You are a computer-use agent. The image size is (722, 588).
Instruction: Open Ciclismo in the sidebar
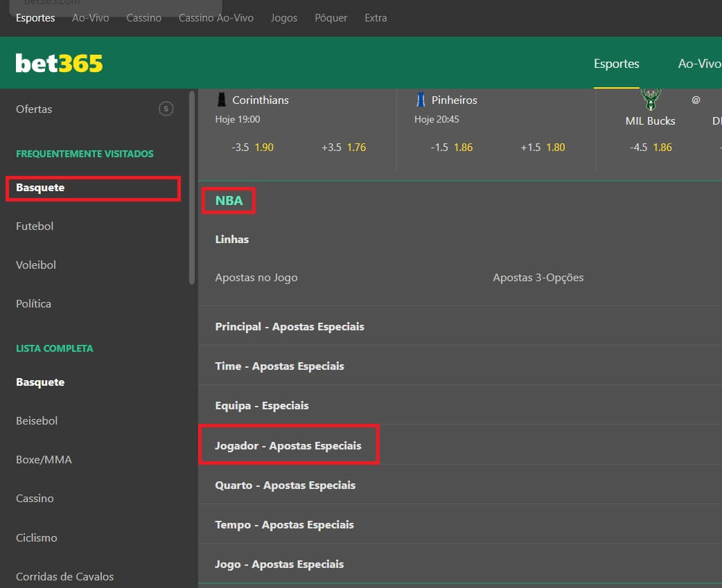36,538
